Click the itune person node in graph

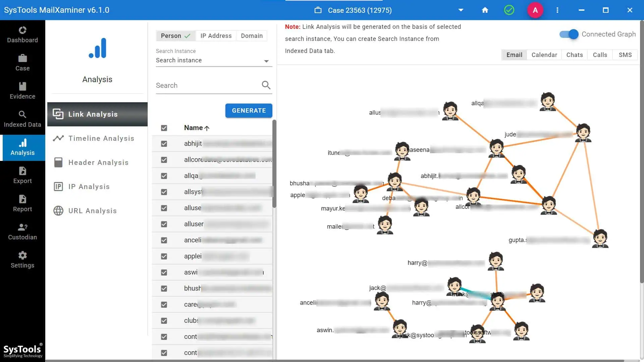[x=402, y=151]
